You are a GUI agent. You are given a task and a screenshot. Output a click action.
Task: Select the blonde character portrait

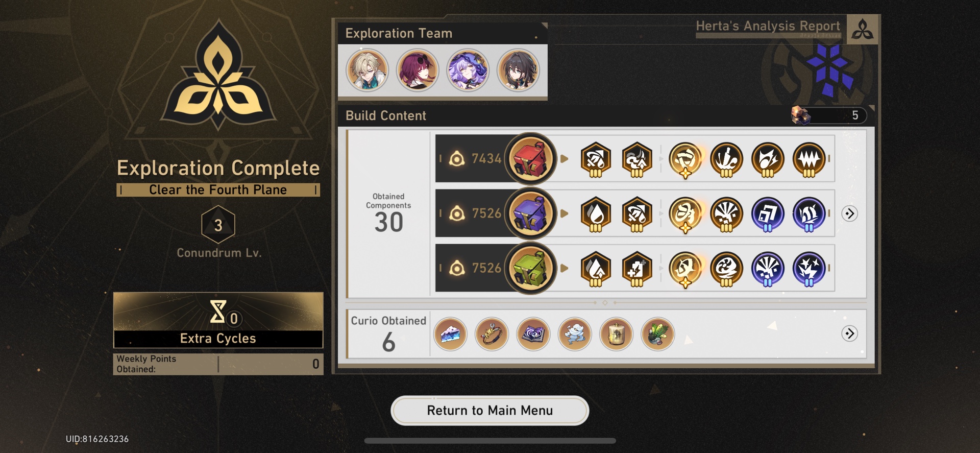click(367, 70)
